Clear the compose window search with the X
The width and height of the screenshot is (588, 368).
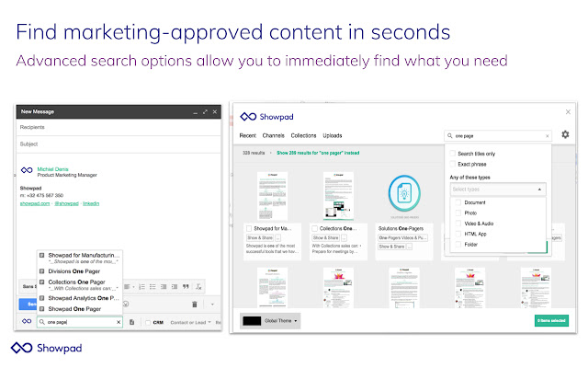(x=119, y=322)
